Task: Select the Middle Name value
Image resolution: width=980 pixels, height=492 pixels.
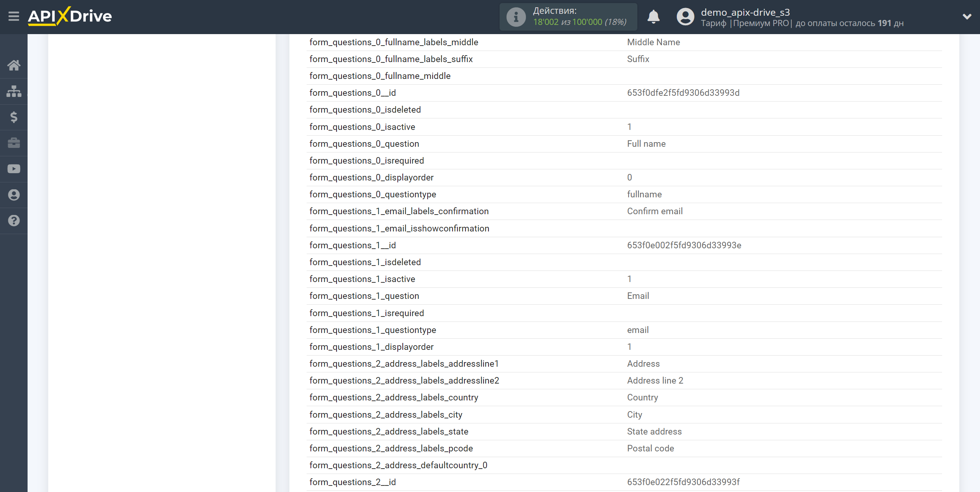Action: (x=653, y=42)
